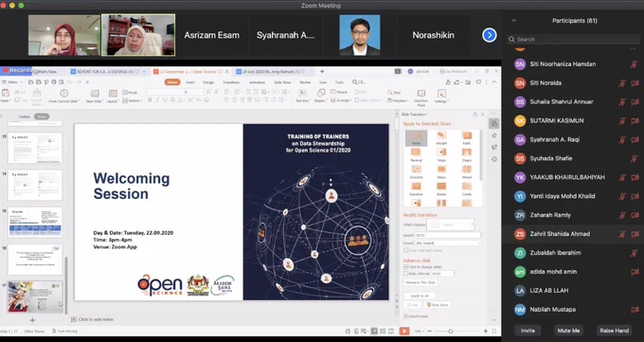Click the transition Speed field
This screenshot has height=342, width=644.
click(448, 235)
